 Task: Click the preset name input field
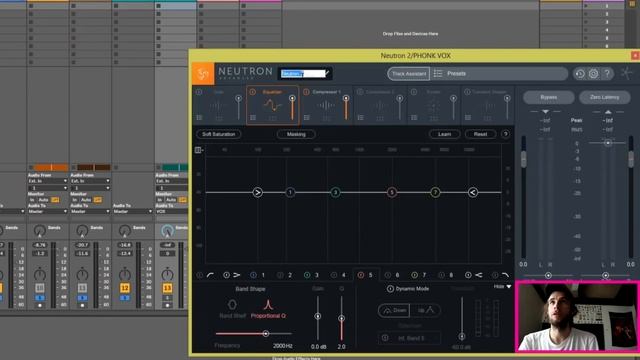click(303, 73)
